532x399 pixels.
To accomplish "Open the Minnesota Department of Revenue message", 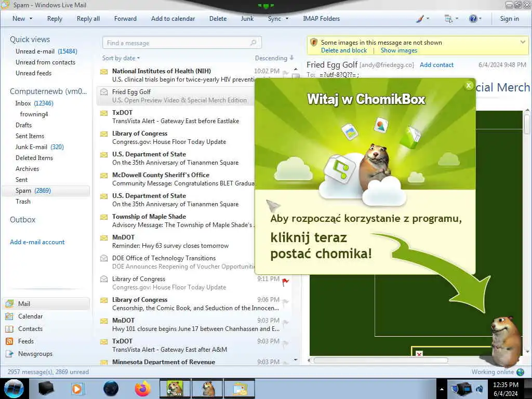I will (x=194, y=362).
